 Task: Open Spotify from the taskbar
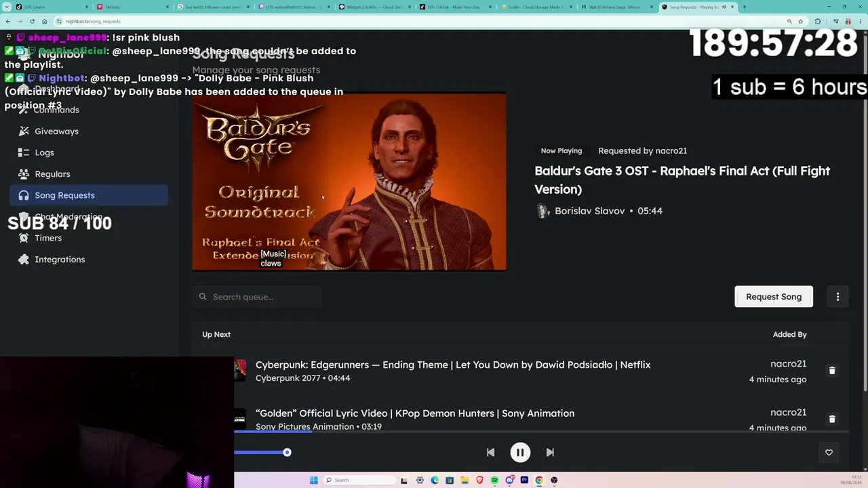[x=494, y=480]
